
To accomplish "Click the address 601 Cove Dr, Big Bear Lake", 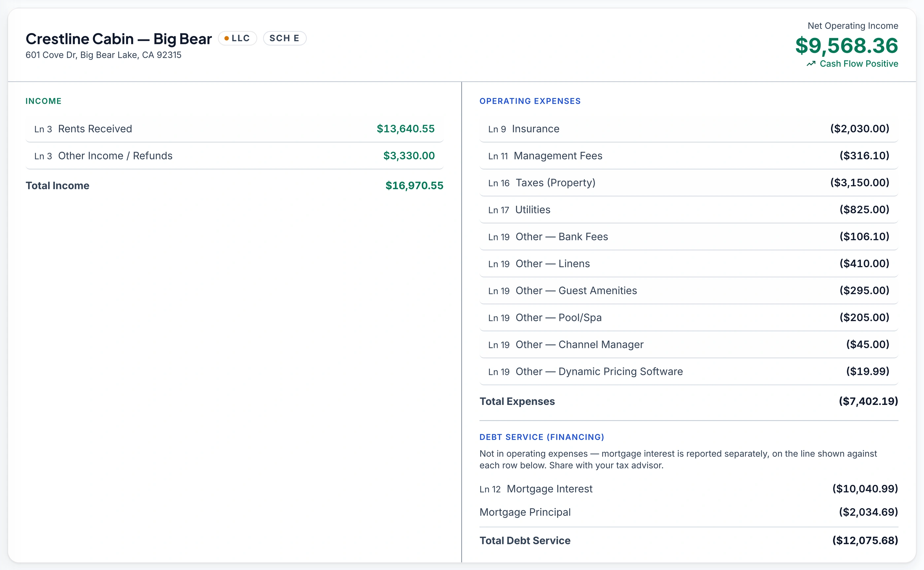I will pos(104,55).
